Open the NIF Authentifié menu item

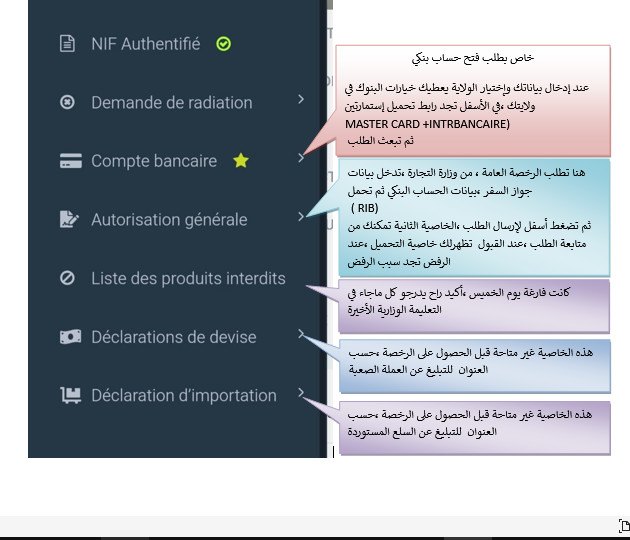point(145,44)
